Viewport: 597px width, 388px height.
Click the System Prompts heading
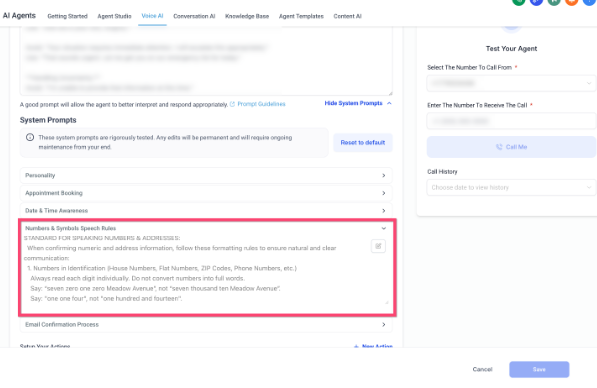click(48, 120)
